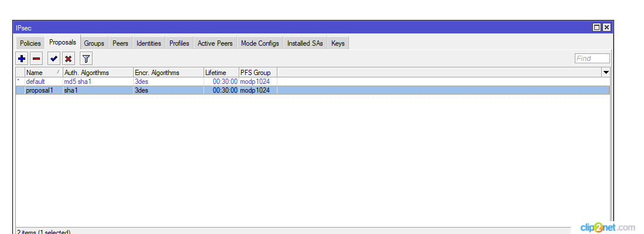Select the 'proposal1' row name
This screenshot has height=234, width=644.
[39, 90]
